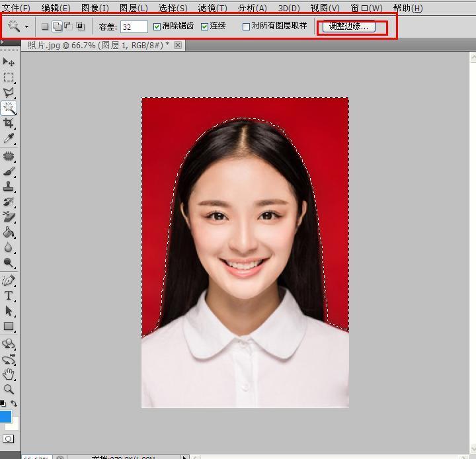
Task: Select the Polygonal Lasso tool
Action: click(9, 93)
